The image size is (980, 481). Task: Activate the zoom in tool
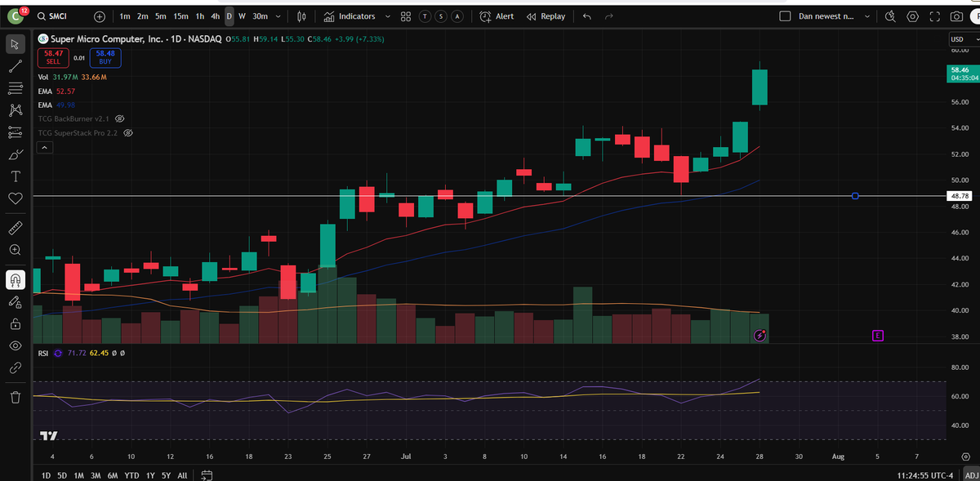coord(14,249)
